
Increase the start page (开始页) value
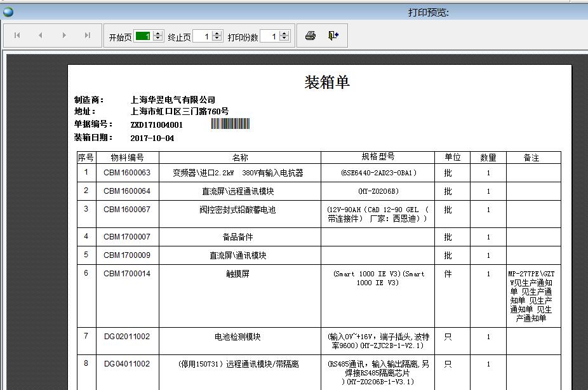[158, 34]
